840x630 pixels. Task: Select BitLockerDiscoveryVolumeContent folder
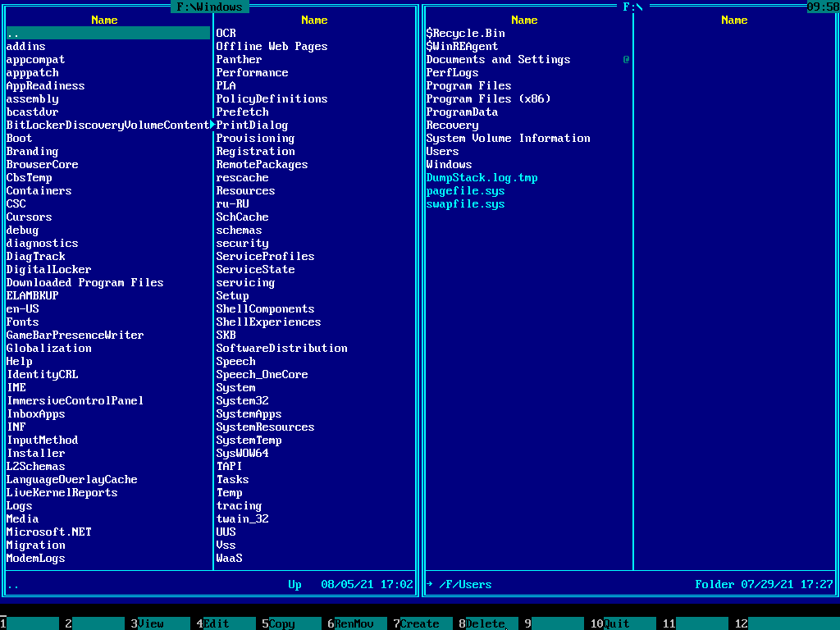(107, 126)
